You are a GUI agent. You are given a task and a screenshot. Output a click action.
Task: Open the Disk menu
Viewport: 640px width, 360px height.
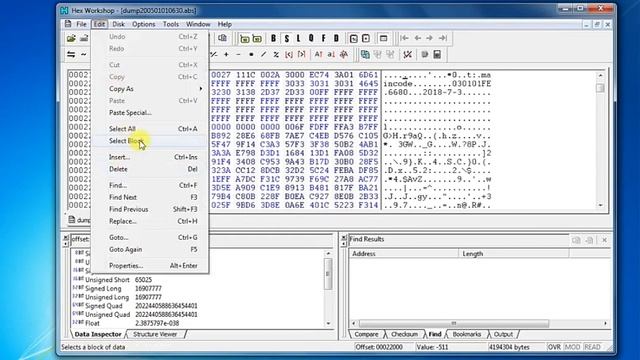pos(118,24)
